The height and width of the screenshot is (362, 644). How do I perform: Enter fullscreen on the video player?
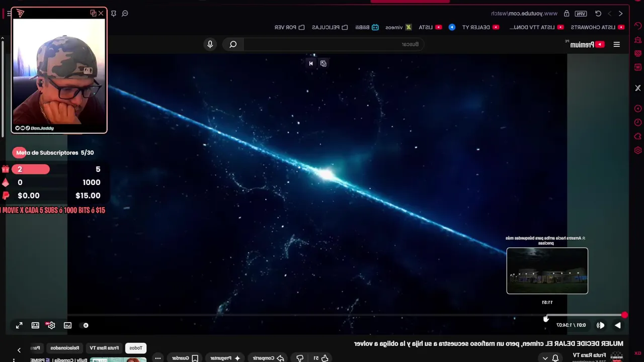click(x=19, y=325)
